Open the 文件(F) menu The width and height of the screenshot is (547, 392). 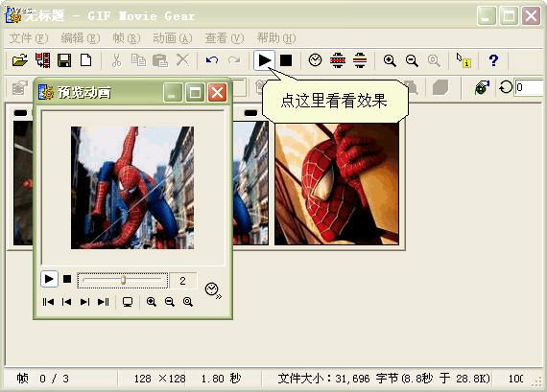click(28, 38)
